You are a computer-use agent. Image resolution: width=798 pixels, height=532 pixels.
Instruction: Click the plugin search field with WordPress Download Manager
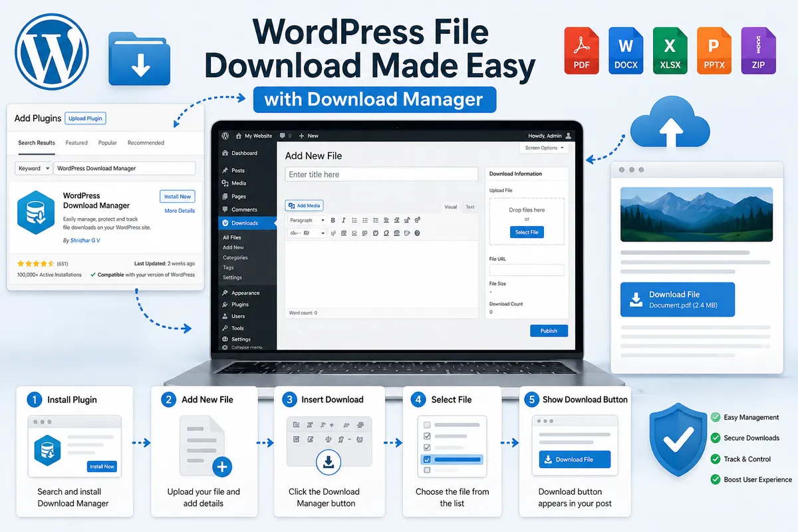125,168
